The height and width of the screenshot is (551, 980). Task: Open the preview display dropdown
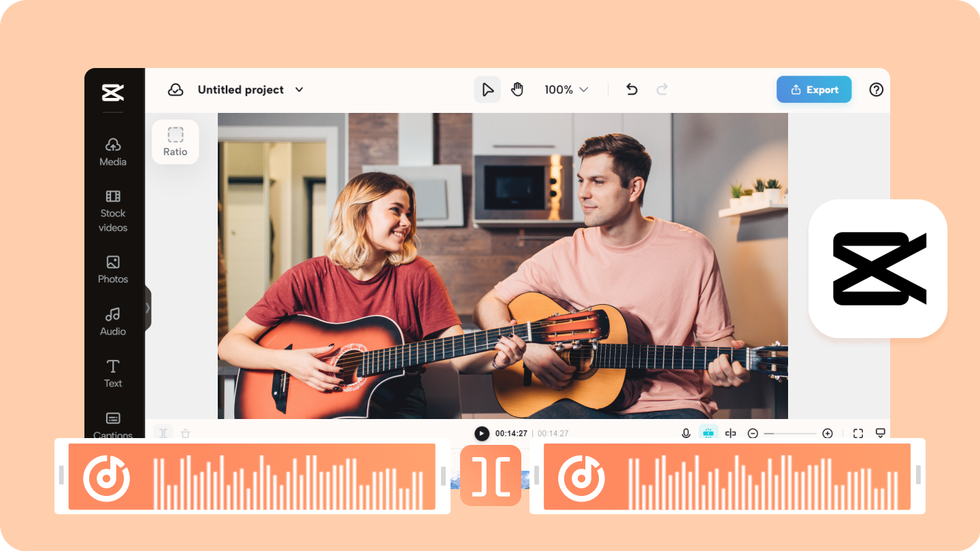click(880, 433)
